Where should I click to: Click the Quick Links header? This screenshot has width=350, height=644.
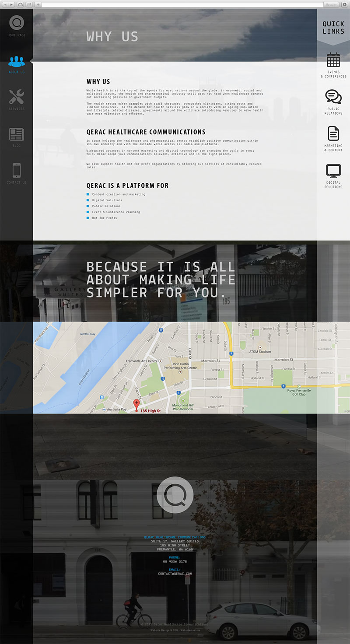point(333,28)
